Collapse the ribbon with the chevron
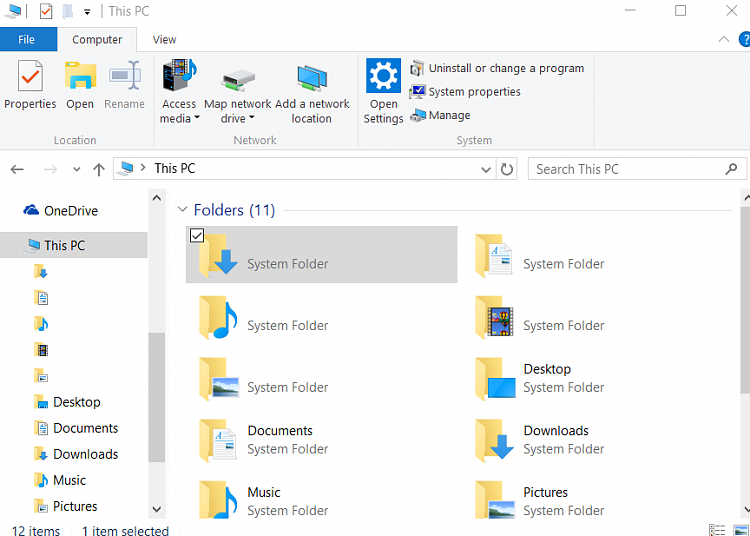The width and height of the screenshot is (750, 536). 724,39
